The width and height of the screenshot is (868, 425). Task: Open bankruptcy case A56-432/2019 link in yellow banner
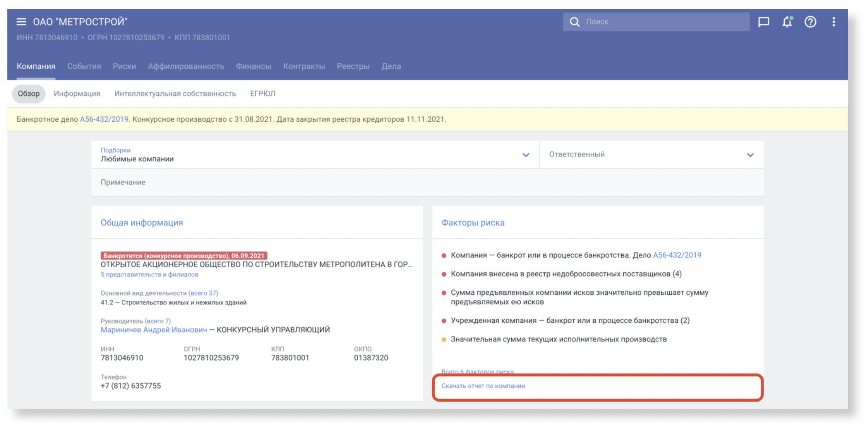[x=104, y=119]
